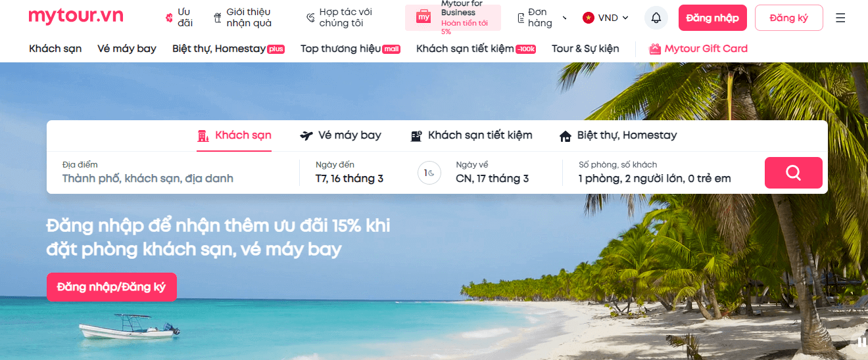This screenshot has width=868, height=360.
Task: Click the magnifier search button
Action: pyautogui.click(x=794, y=173)
